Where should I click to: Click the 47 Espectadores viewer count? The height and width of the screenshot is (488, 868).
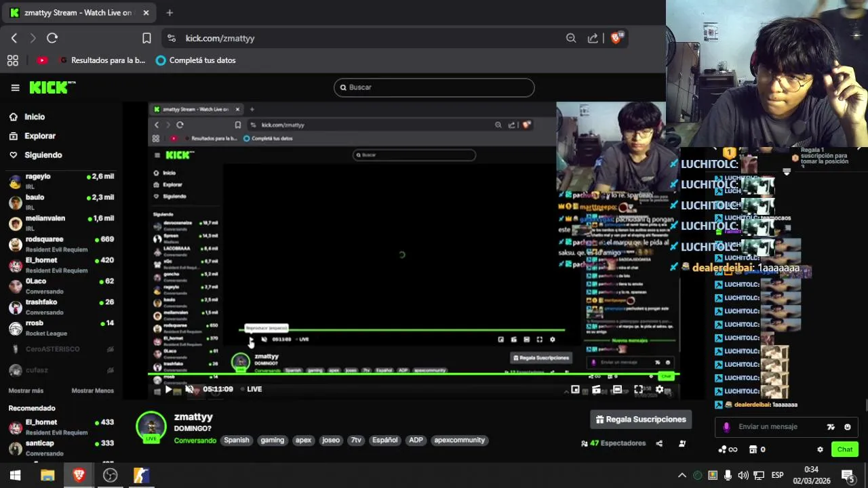pyautogui.click(x=614, y=443)
